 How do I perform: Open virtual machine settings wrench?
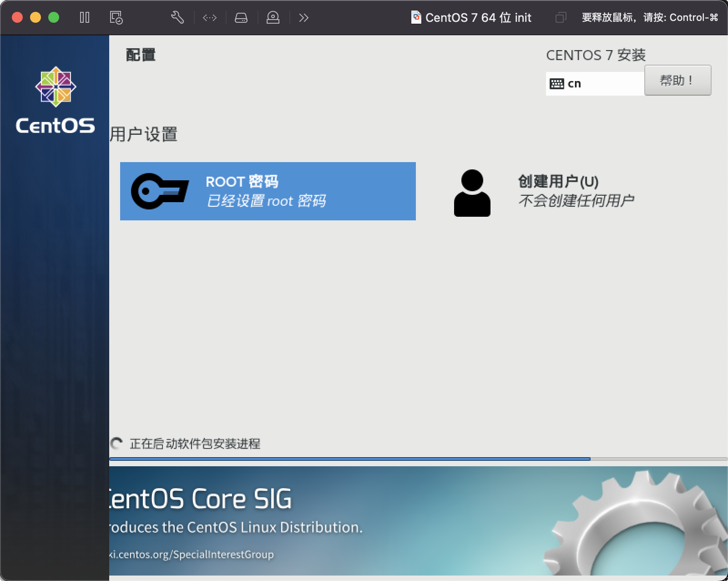pyautogui.click(x=177, y=18)
